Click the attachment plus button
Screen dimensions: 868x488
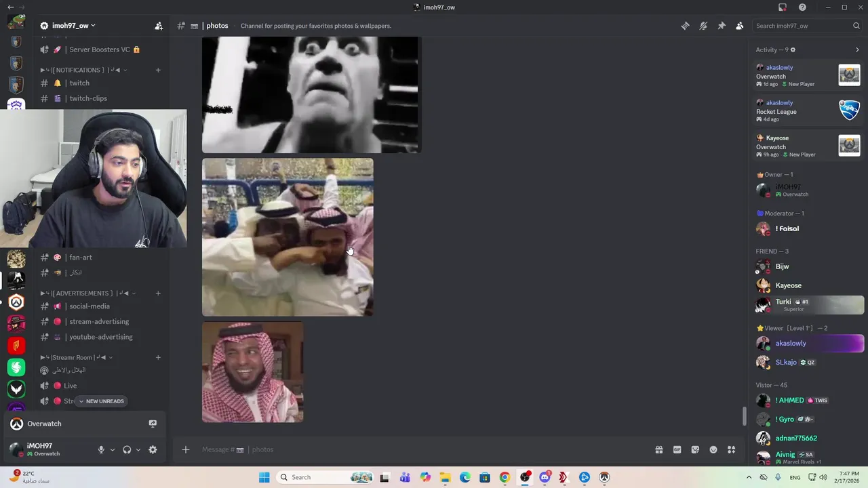pos(185,449)
